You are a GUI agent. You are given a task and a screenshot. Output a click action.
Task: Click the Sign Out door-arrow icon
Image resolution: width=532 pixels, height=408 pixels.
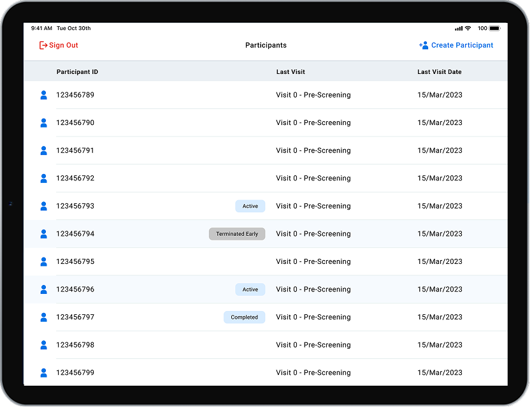(43, 45)
